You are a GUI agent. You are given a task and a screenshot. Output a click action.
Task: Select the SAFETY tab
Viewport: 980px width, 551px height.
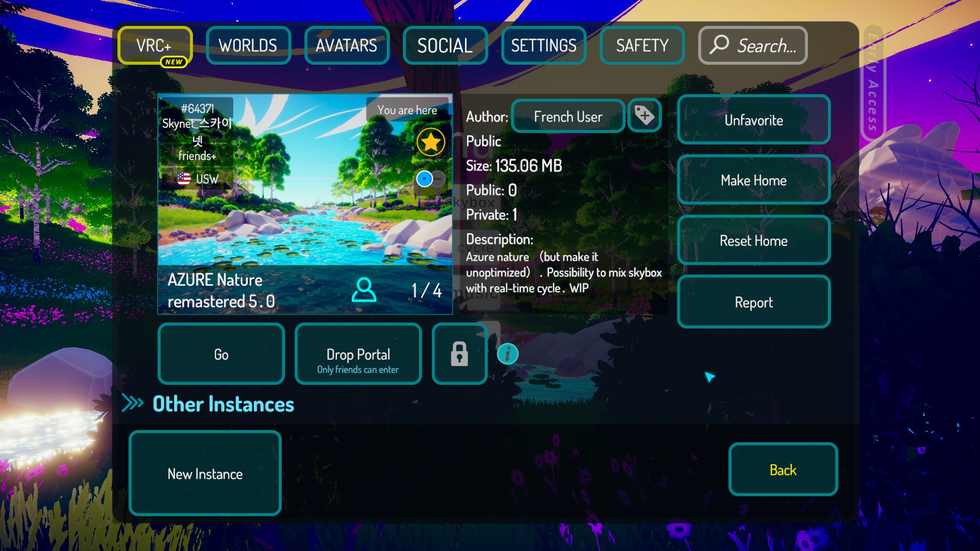pos(642,45)
